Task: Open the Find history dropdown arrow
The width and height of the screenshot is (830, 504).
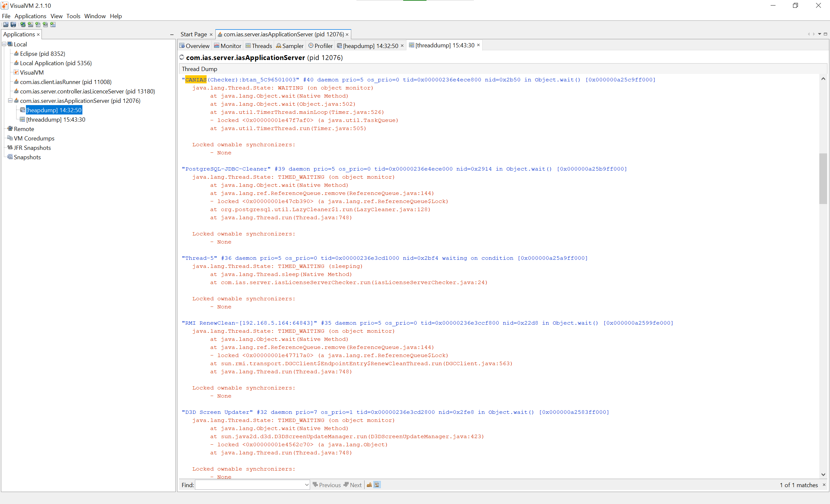Action: tap(307, 485)
